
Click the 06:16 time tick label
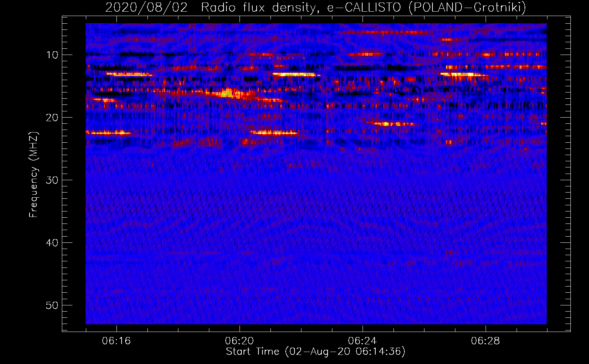[x=116, y=341]
